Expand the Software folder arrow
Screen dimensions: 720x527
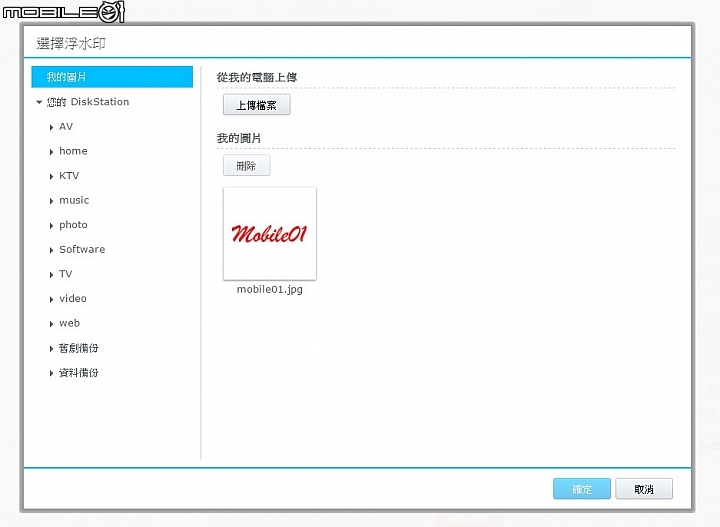pos(51,250)
